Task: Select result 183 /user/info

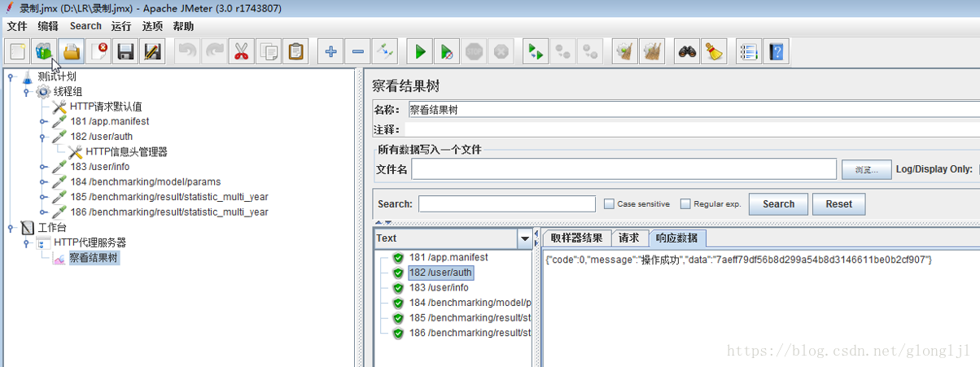Action: (439, 287)
